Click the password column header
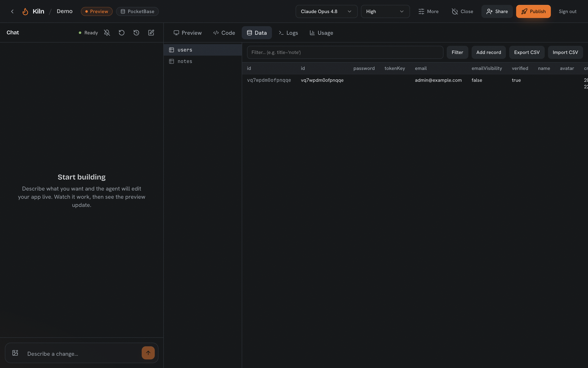Viewport: 588px width, 368px height. tap(364, 68)
